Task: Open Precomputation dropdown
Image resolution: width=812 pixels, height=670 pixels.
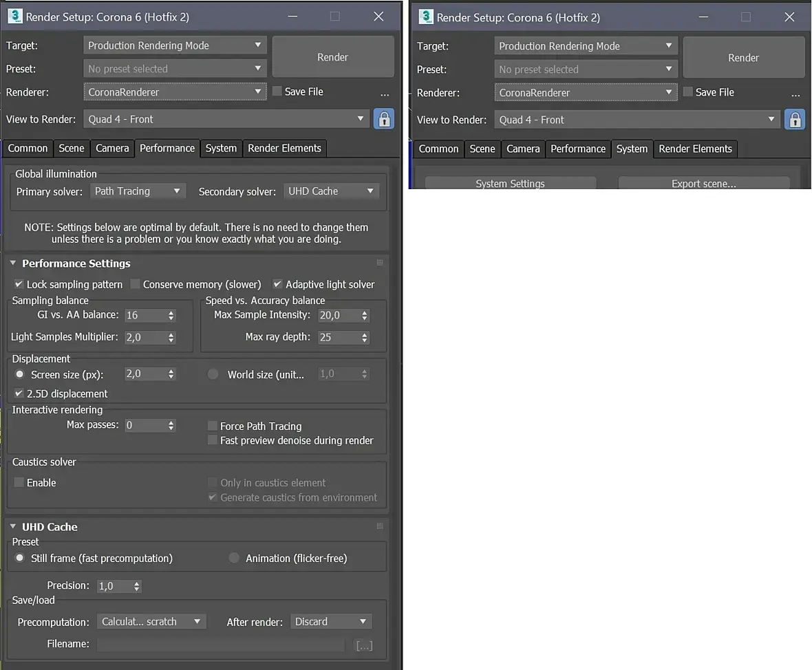Action: [151, 621]
